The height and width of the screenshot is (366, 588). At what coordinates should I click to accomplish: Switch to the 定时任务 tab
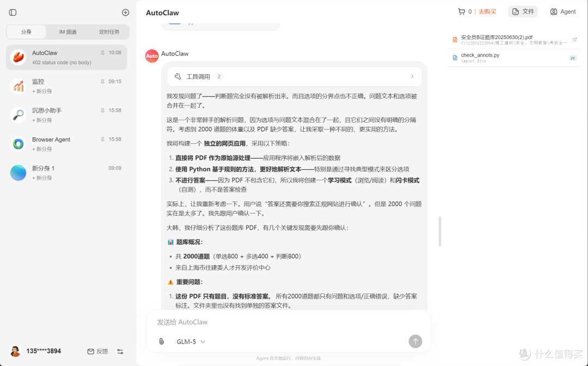[x=109, y=32]
